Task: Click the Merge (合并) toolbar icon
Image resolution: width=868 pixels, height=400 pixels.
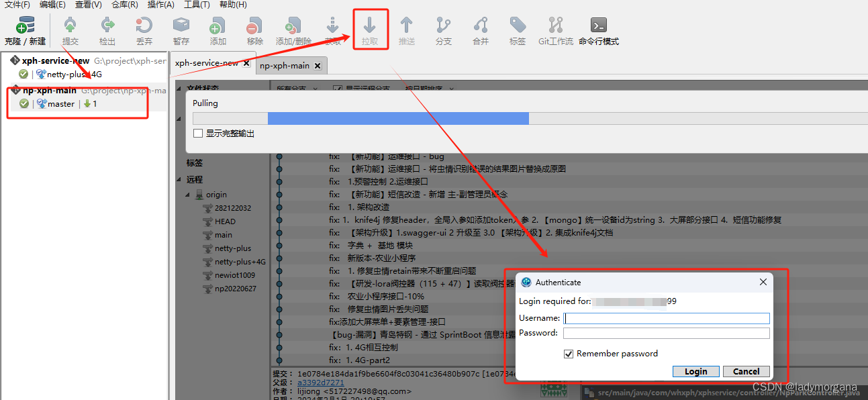Action: tap(481, 26)
